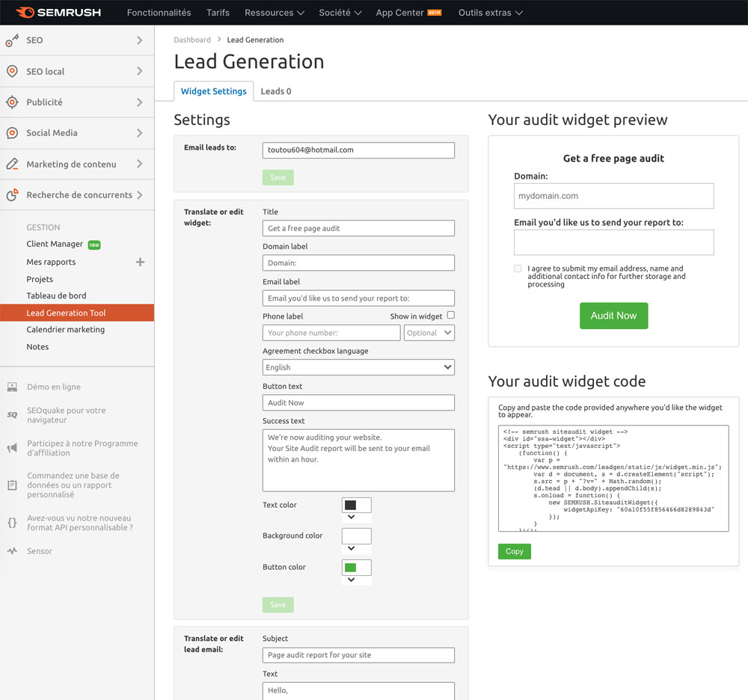Expand the SEO local section chevron
The height and width of the screenshot is (700, 748).
139,71
